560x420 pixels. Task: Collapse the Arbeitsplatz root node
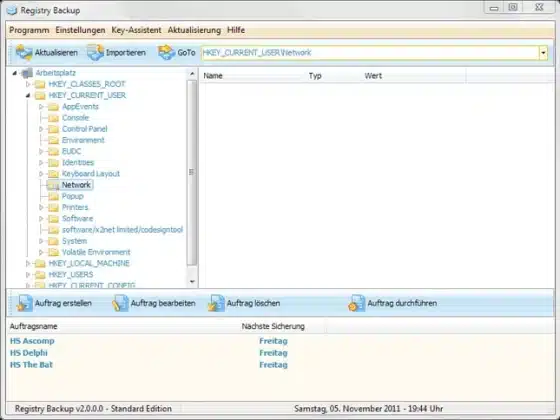(15, 73)
